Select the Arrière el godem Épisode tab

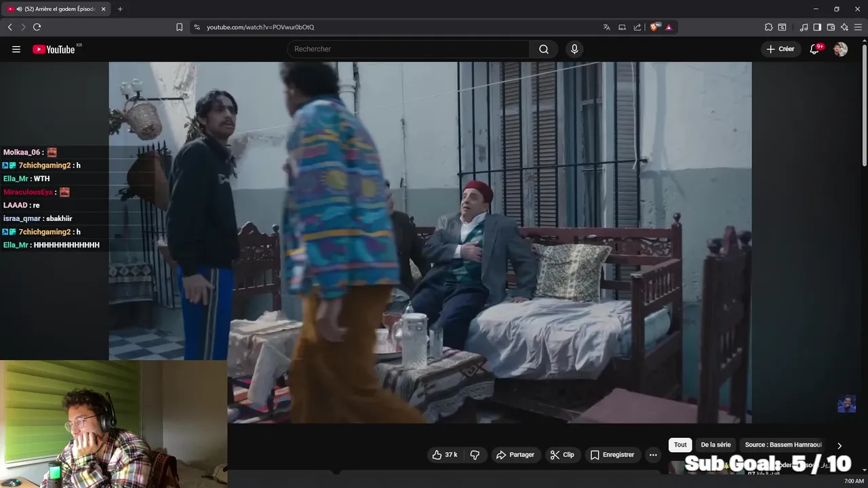click(57, 9)
